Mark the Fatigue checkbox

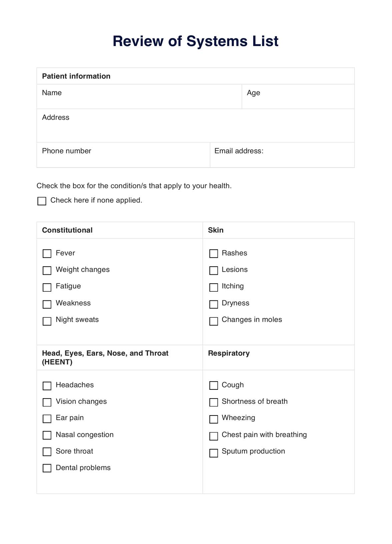click(x=47, y=287)
